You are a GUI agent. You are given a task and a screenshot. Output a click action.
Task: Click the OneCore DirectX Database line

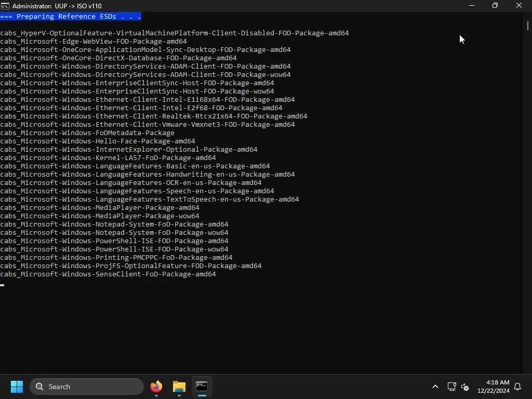[x=118, y=58]
